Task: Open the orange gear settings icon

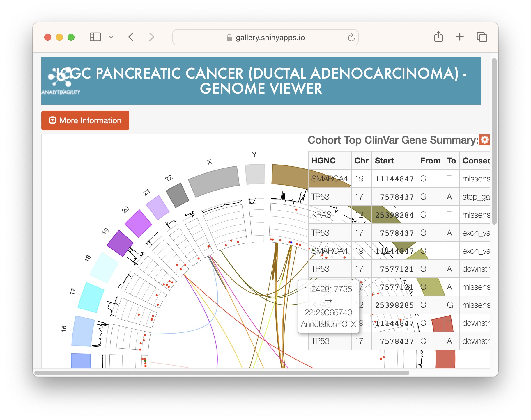Action: (484, 140)
